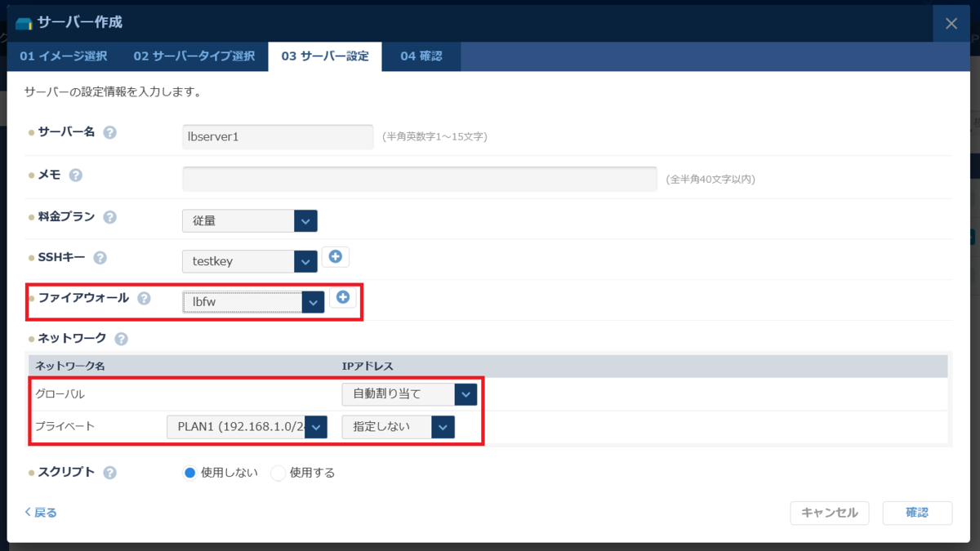Click the メモ text input field
Screen dimensions: 980x551
(x=419, y=179)
